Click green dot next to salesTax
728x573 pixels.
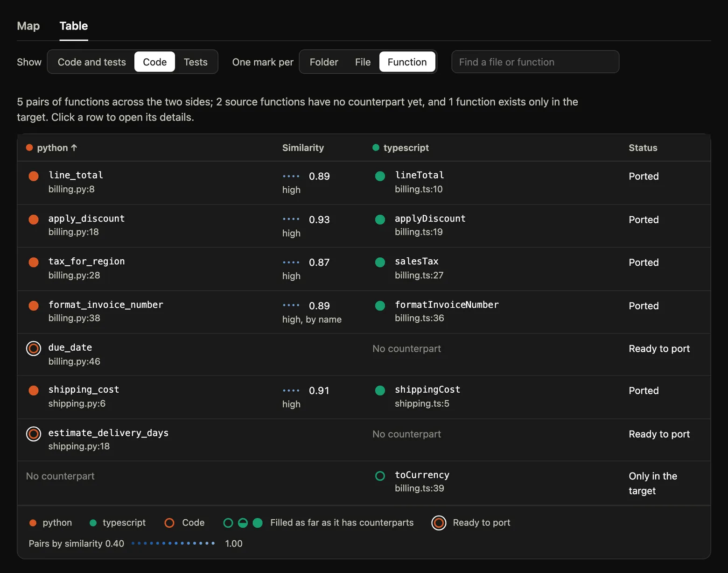[x=380, y=262]
